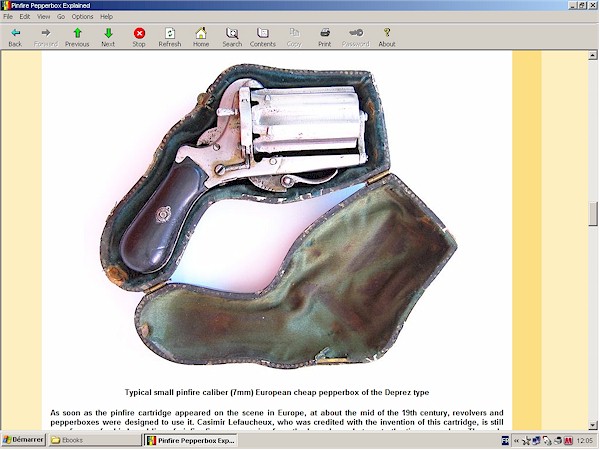Open the Contents icon
This screenshot has width=600, height=450.
263,33
